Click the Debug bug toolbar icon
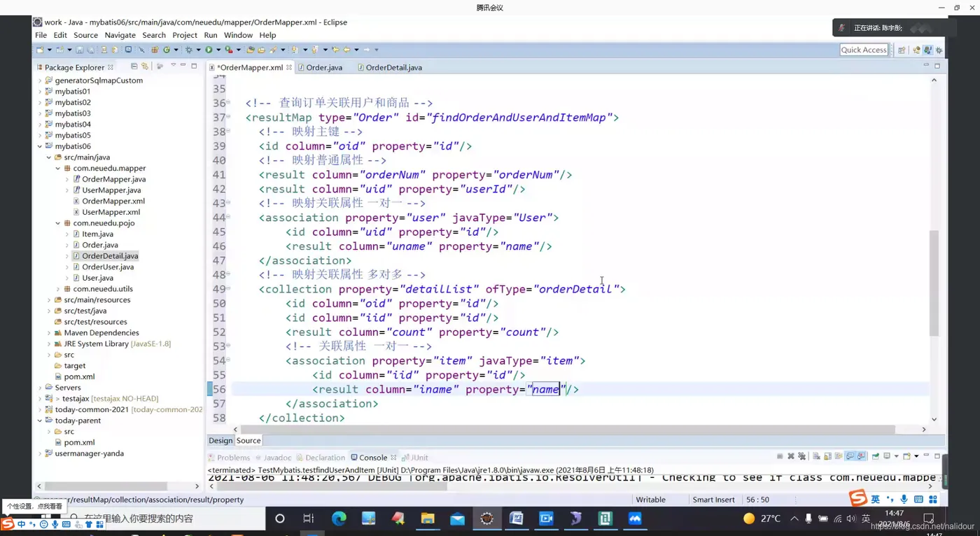The width and height of the screenshot is (980, 536). point(189,50)
